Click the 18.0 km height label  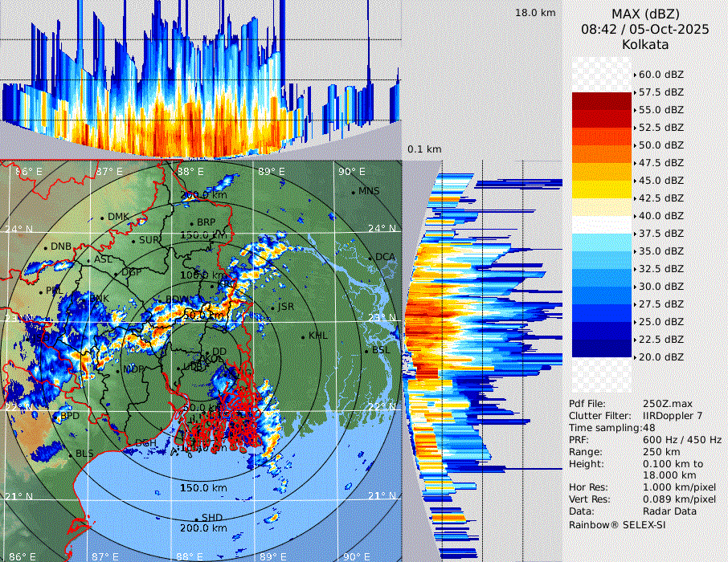pyautogui.click(x=535, y=13)
